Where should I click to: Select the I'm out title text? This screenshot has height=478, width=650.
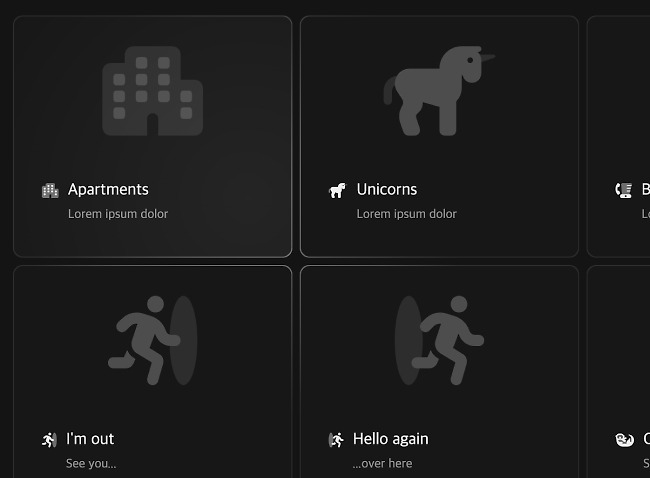(x=90, y=439)
